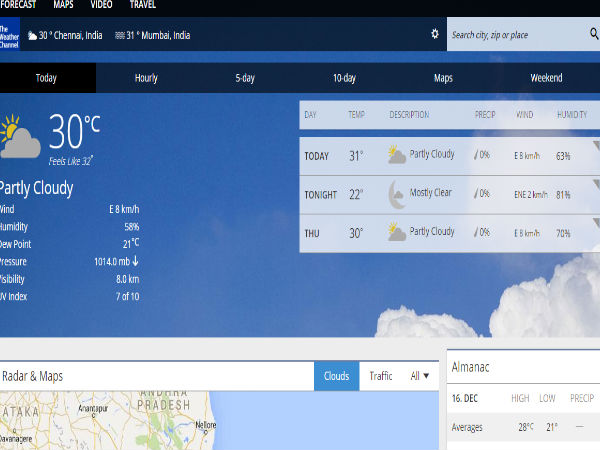
Task: Click the Almanac heading
Action: (x=470, y=367)
